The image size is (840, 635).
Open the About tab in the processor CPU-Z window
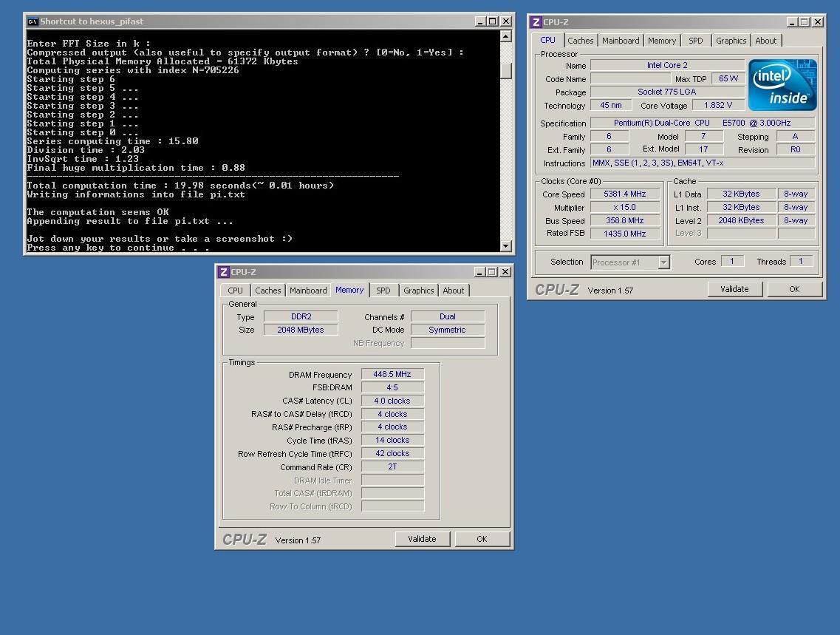(x=765, y=41)
